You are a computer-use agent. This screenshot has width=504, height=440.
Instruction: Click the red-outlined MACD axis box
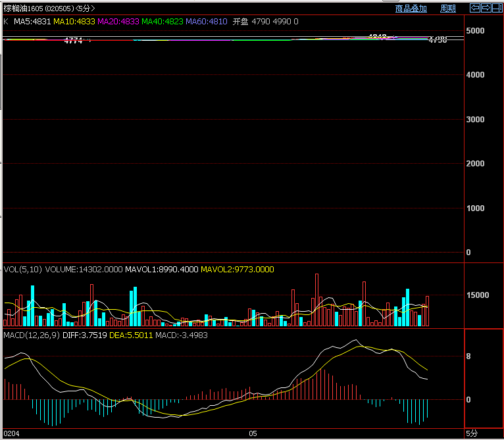484,378
